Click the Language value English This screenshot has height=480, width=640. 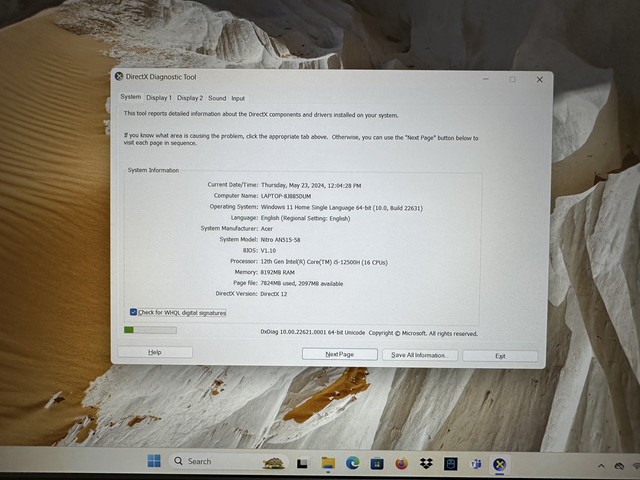[305, 218]
